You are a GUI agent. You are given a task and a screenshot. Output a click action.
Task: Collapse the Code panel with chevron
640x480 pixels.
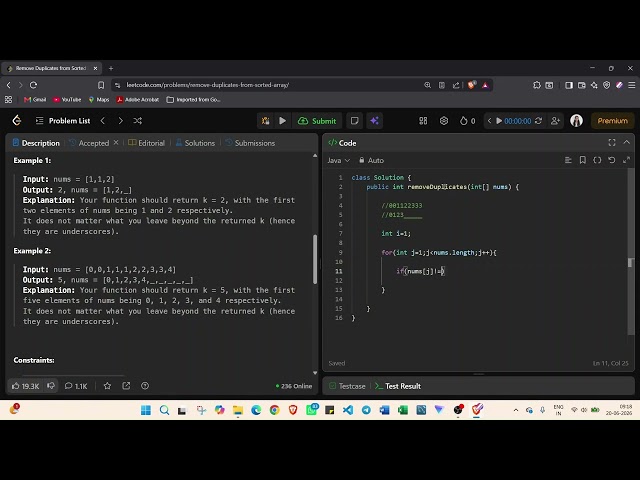(627, 142)
